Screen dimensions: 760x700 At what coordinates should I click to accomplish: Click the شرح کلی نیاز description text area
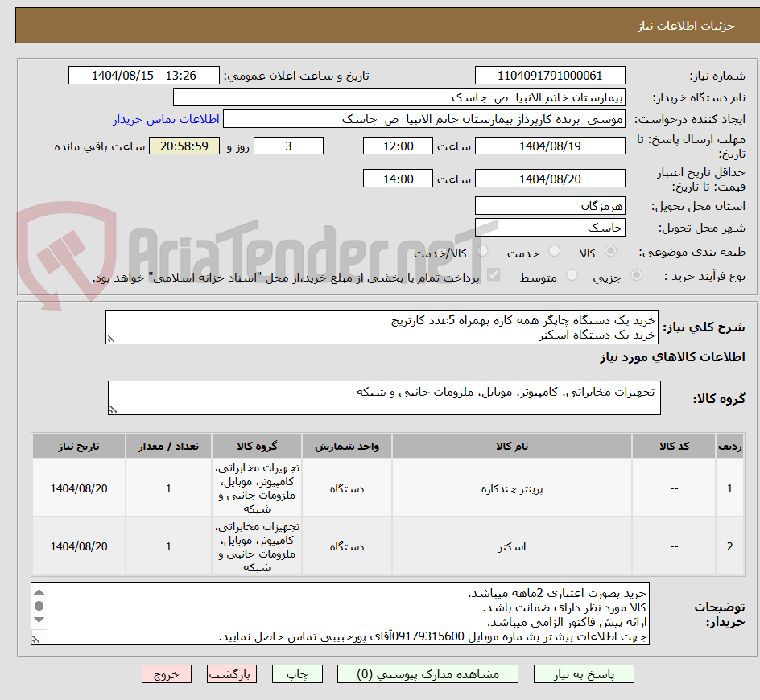click(x=382, y=327)
